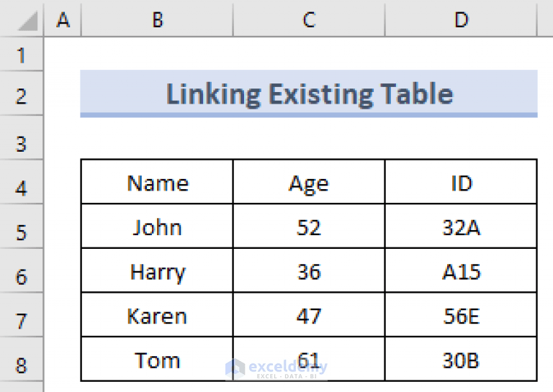The image size is (553, 392).
Task: Click the ID cell '32A'
Action: click(462, 226)
